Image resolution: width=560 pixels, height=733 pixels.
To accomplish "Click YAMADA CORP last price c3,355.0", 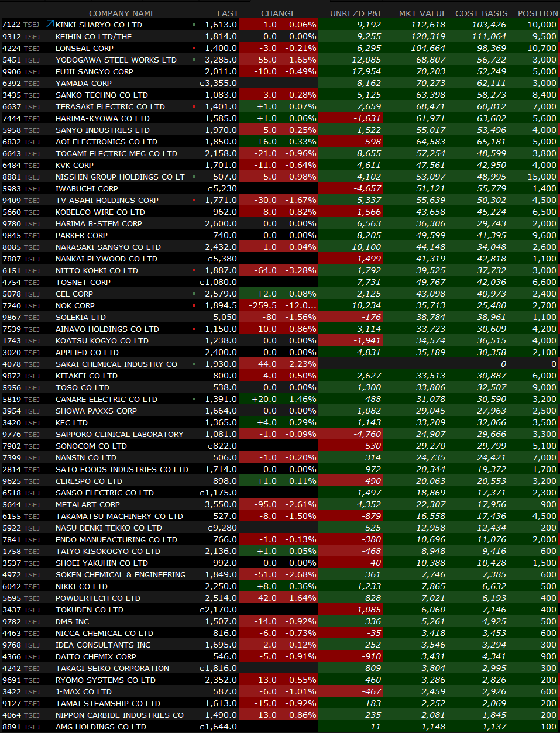I will (x=218, y=83).
